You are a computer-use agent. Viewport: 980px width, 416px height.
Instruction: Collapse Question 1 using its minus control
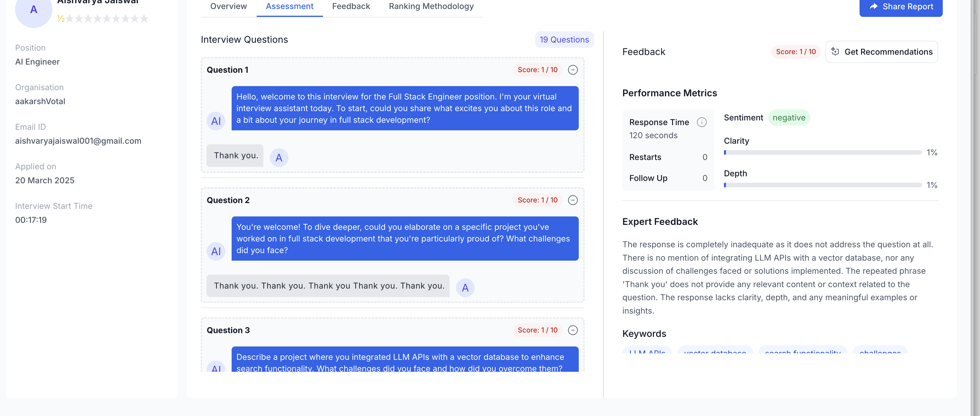pos(573,70)
